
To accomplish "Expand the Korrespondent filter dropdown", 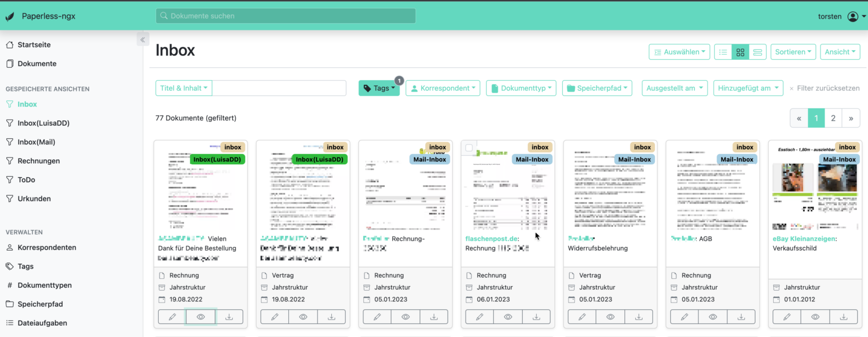I will [442, 87].
